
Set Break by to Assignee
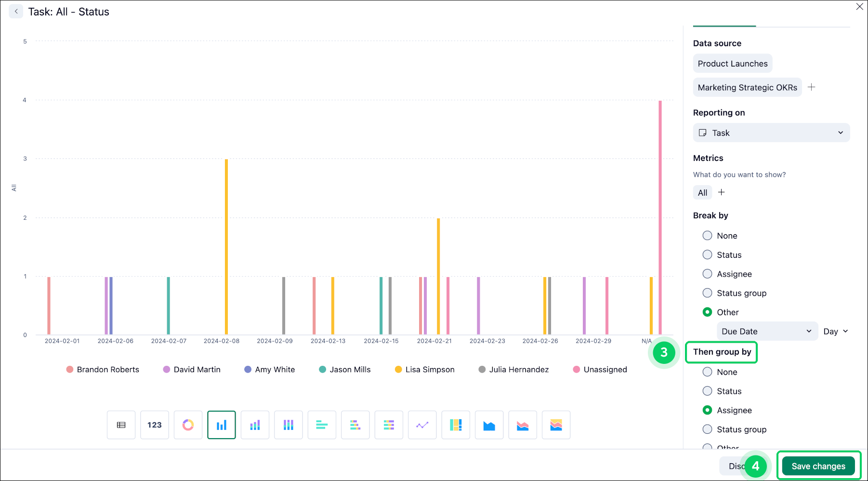pos(707,273)
